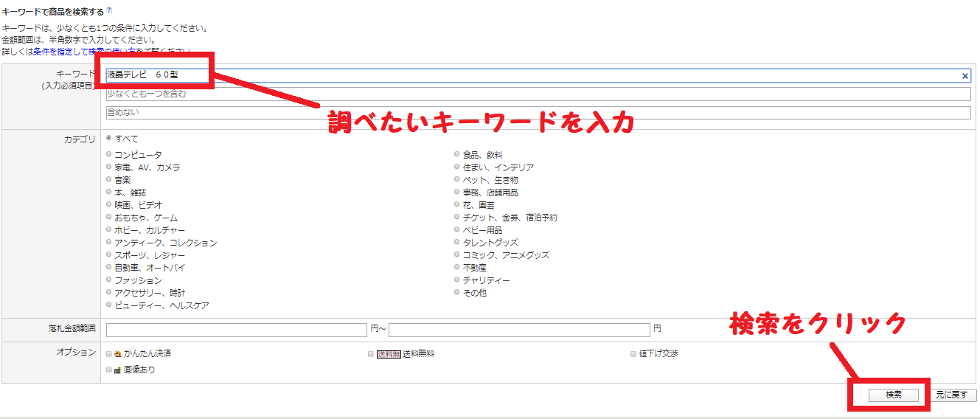Select 家電、AV、カメラ category
The image size is (980, 419).
point(110,167)
